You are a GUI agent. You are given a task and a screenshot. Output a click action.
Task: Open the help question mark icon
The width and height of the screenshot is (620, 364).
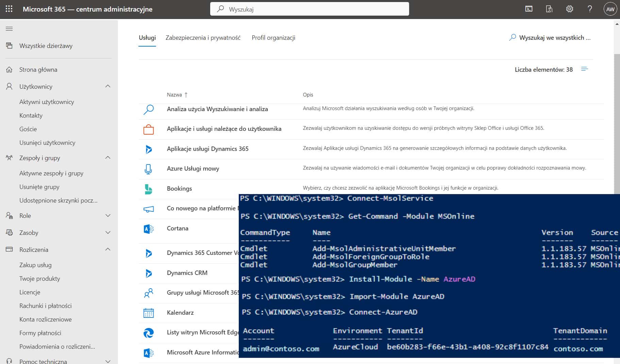[x=590, y=9]
